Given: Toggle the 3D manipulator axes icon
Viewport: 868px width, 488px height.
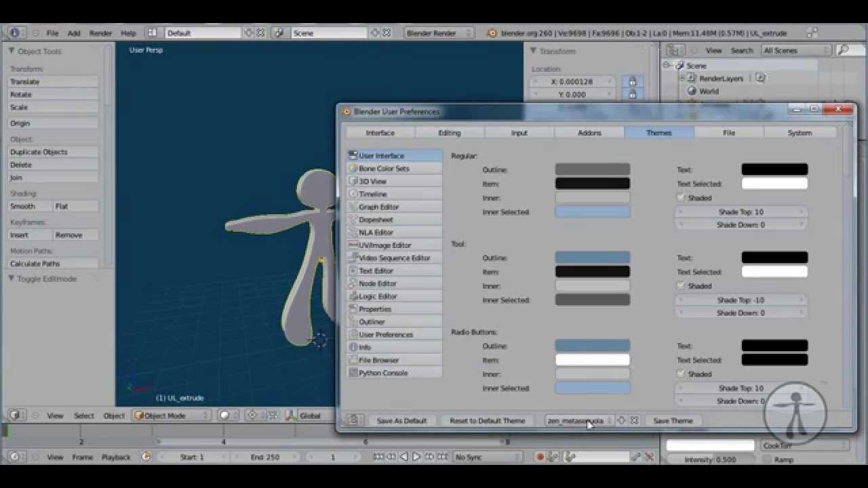Looking at the screenshot, I should [290, 415].
